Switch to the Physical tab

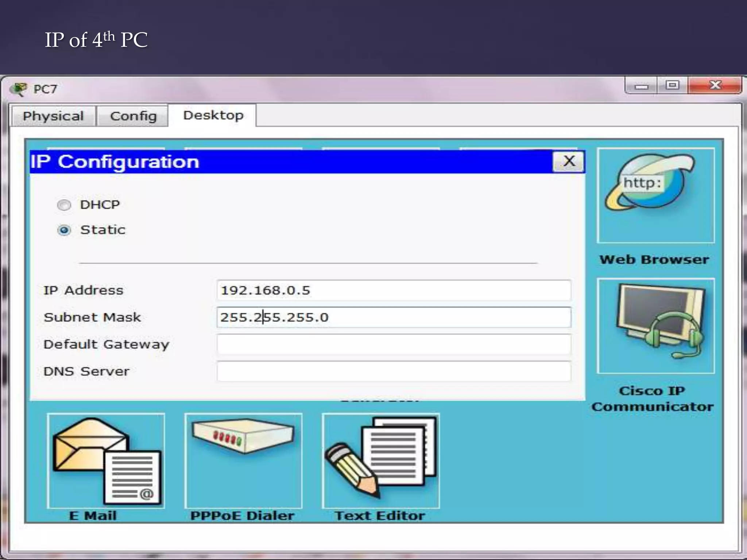tap(53, 116)
